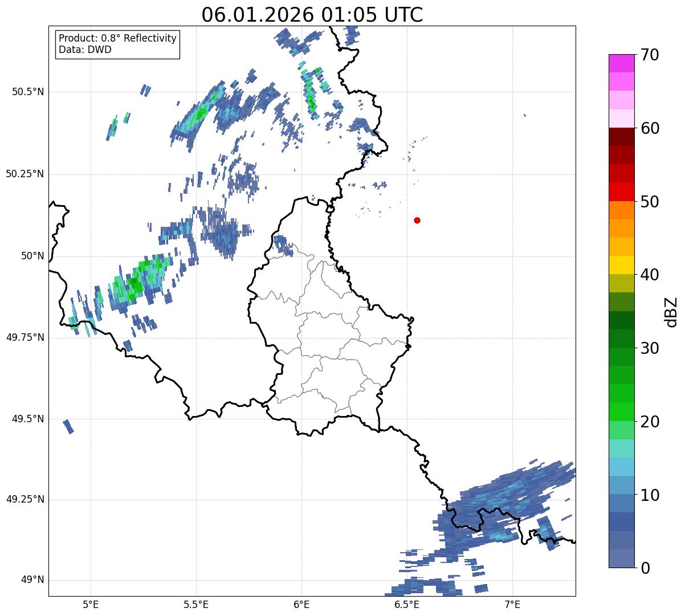
Task: Click the turquoise colorbar segment near 17
Action: pyautogui.click(x=621, y=448)
